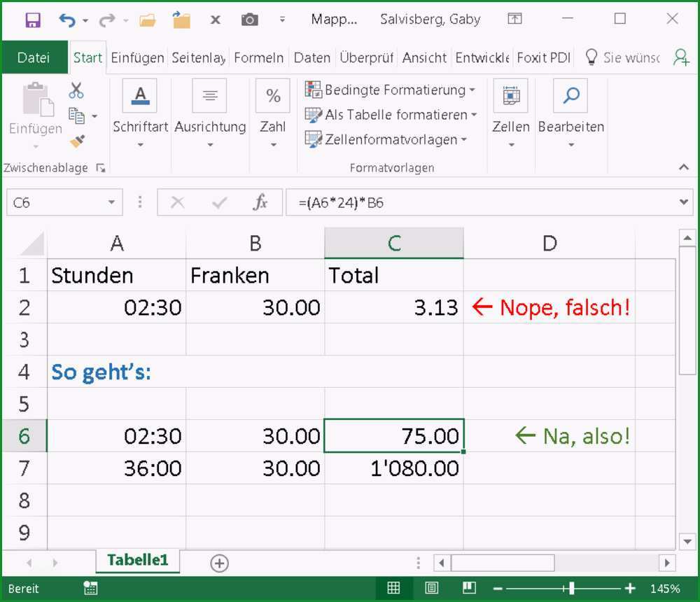This screenshot has width=700, height=602.
Task: Click the Tabelle1 sheet tab
Action: [137, 560]
